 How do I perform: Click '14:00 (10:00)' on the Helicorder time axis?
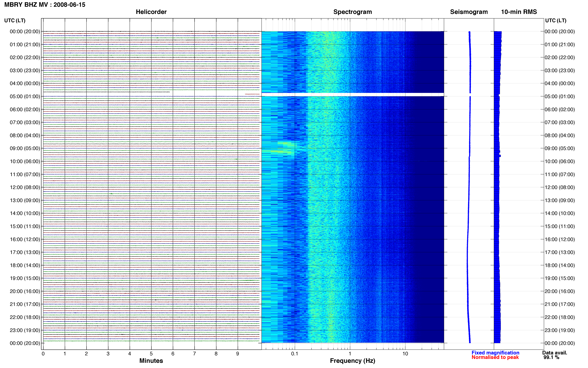[25, 213]
